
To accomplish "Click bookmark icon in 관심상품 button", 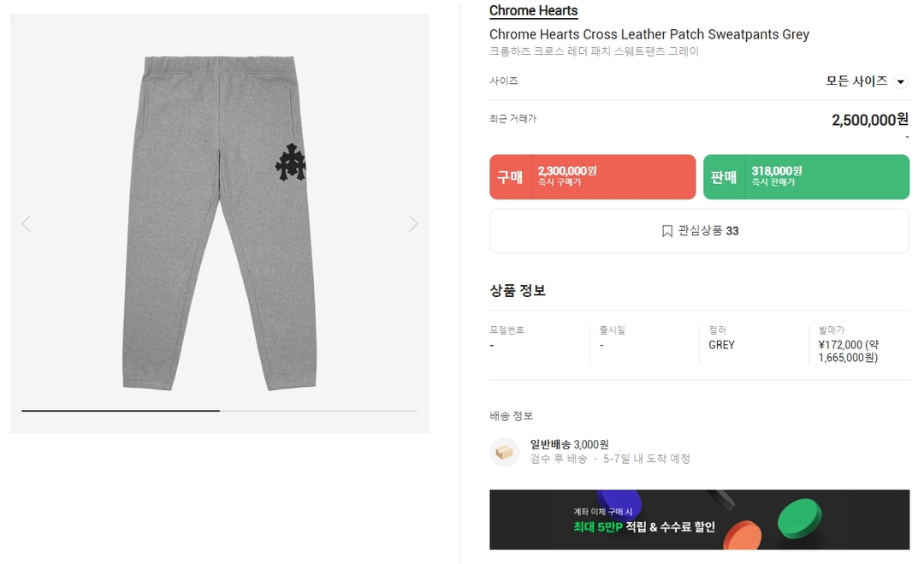I will tap(667, 231).
